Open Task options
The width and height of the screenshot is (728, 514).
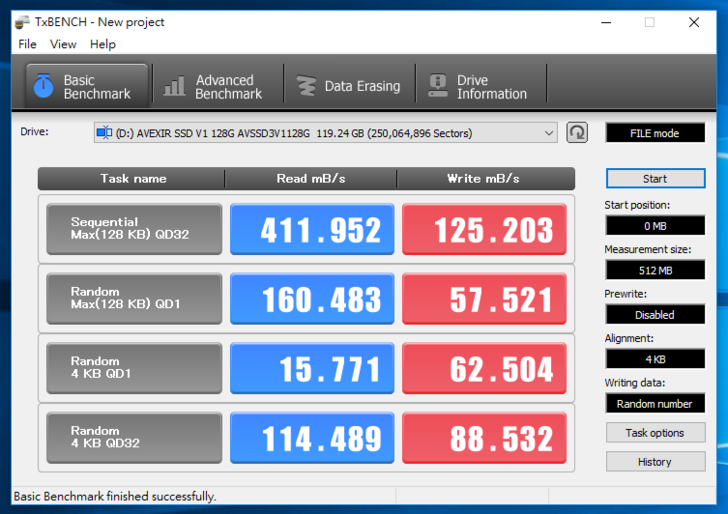point(655,433)
